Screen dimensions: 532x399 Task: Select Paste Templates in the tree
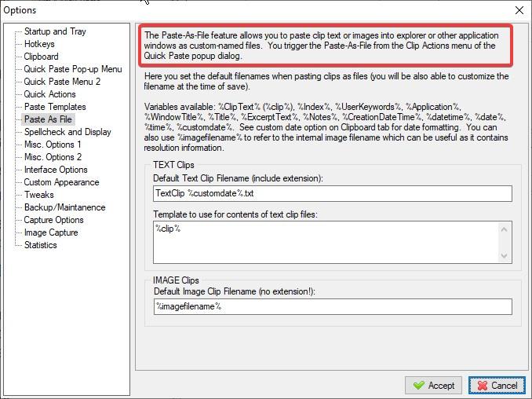(55, 107)
